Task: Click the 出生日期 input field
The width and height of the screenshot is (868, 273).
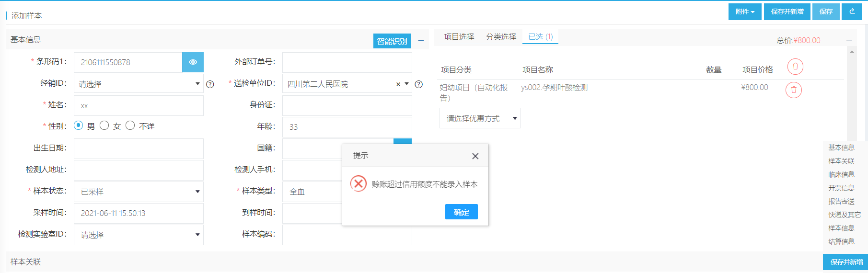Action: (x=139, y=148)
